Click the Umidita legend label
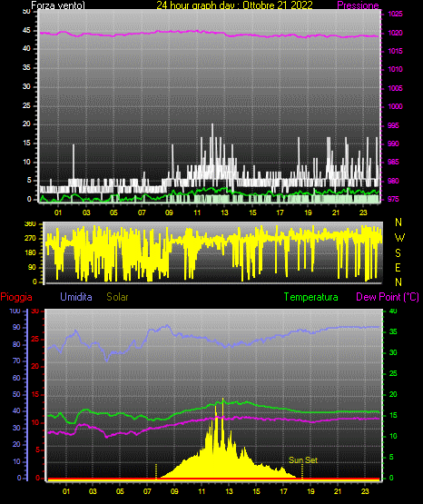 point(76,297)
